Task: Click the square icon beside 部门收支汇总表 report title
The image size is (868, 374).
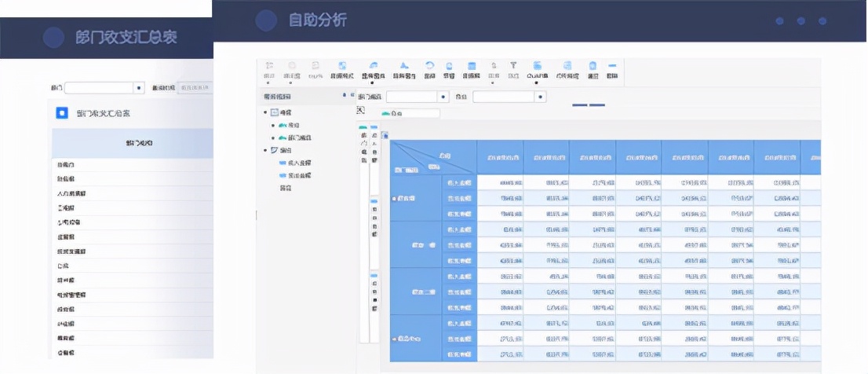Action: pyautogui.click(x=62, y=113)
